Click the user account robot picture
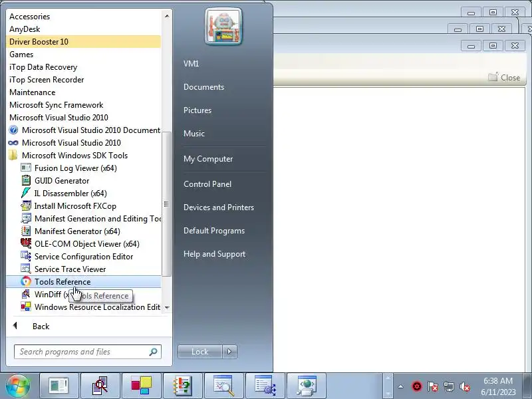 [x=223, y=27]
